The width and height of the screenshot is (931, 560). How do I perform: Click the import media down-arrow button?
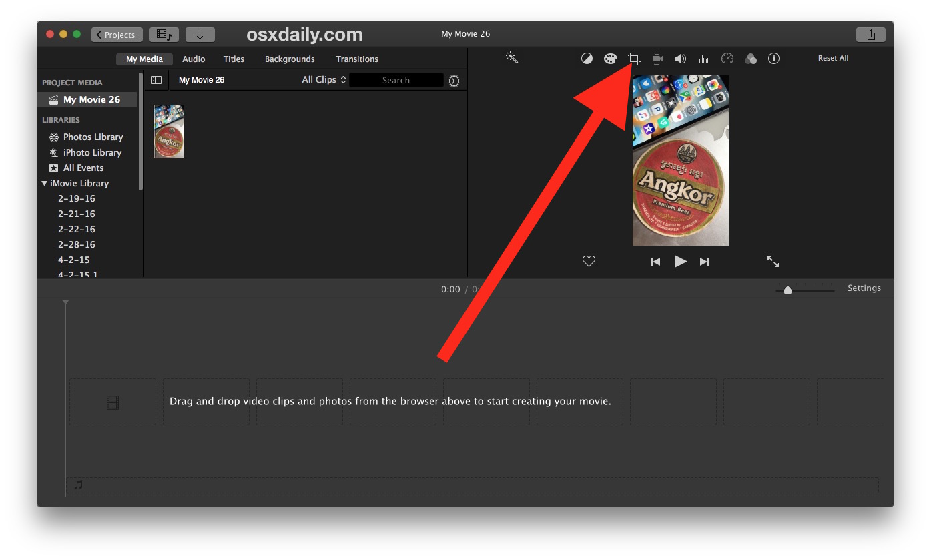[x=200, y=35]
